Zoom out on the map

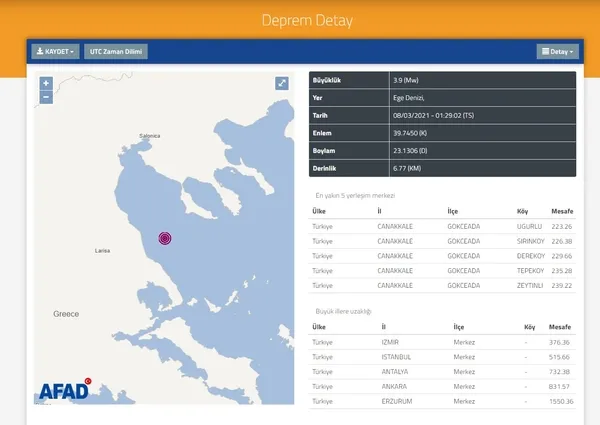tap(46, 97)
